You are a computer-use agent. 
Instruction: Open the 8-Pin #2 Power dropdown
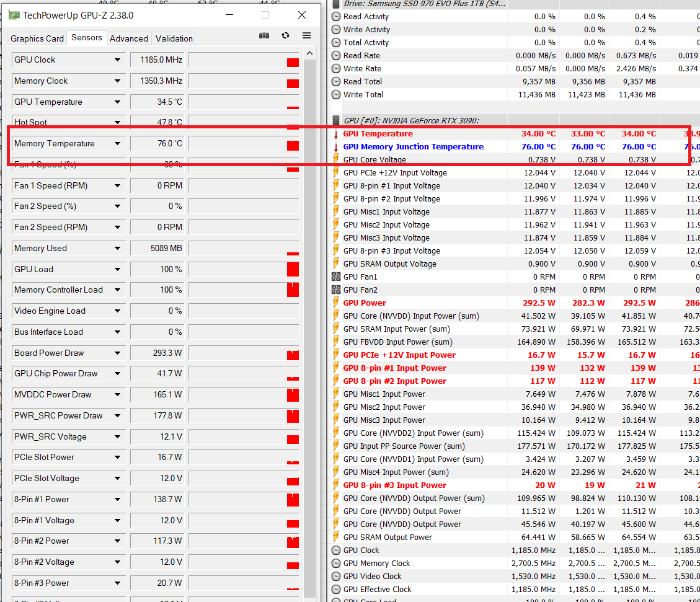click(x=117, y=541)
